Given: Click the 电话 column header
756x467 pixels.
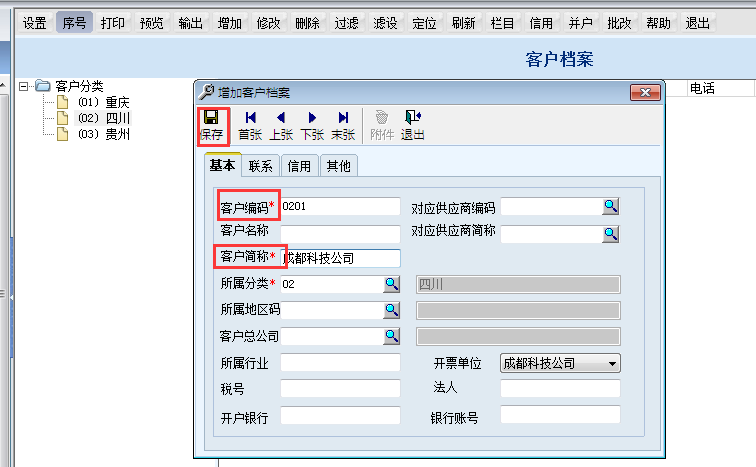Looking at the screenshot, I should pyautogui.click(x=702, y=88).
